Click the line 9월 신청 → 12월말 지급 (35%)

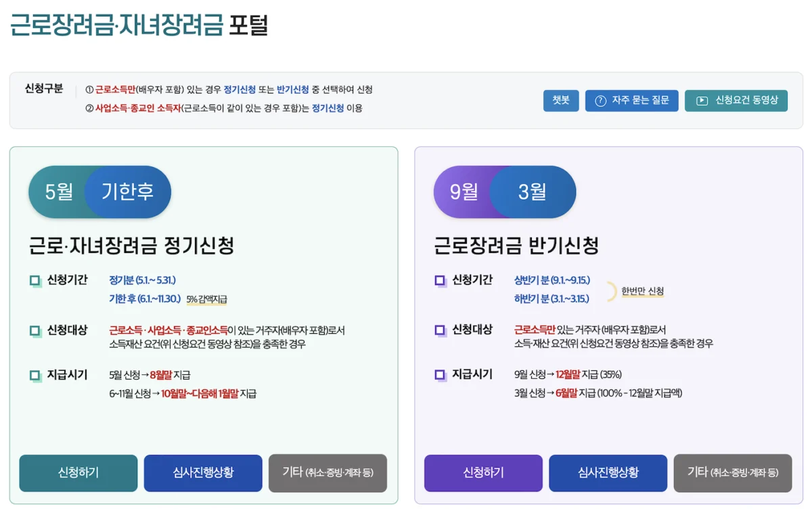pos(568,374)
